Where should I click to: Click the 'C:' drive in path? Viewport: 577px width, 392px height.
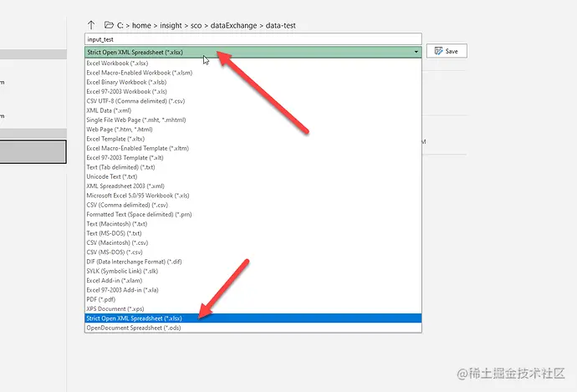point(120,25)
